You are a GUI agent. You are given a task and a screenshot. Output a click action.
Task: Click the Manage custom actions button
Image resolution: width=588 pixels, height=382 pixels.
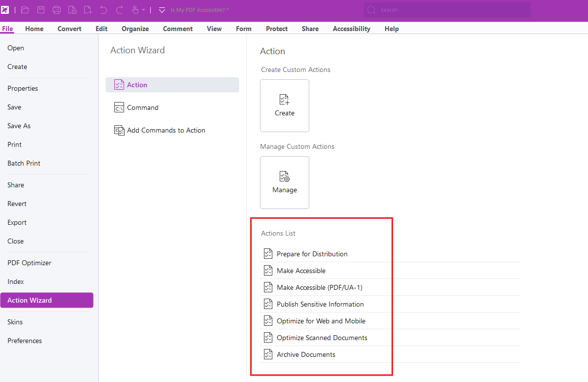click(285, 183)
